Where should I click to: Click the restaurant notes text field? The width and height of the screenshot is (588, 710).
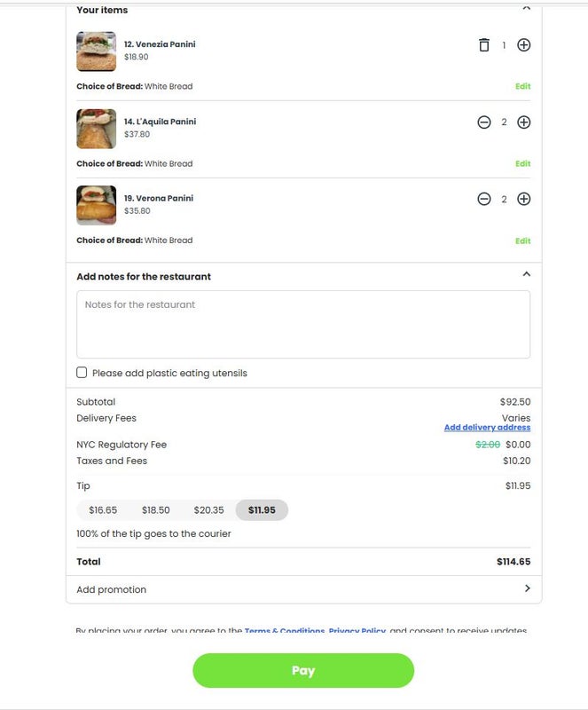click(303, 324)
